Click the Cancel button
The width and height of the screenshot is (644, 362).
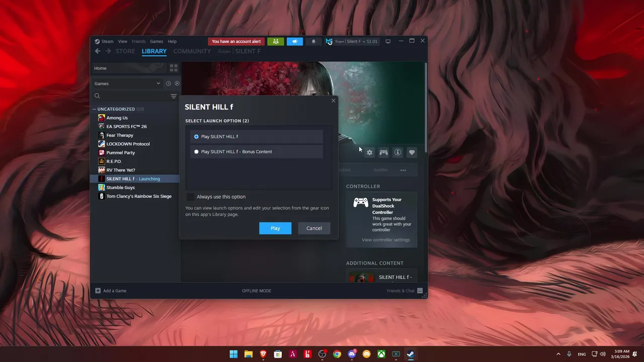pyautogui.click(x=314, y=228)
